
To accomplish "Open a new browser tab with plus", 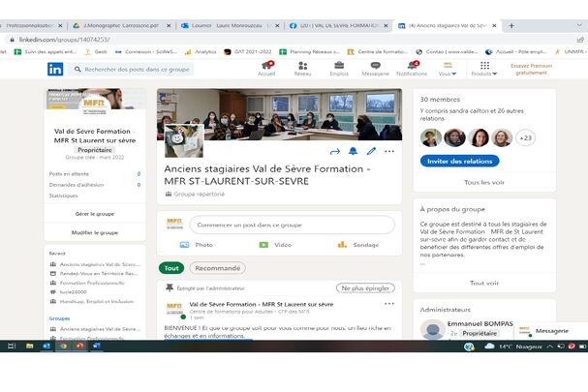I will point(511,25).
